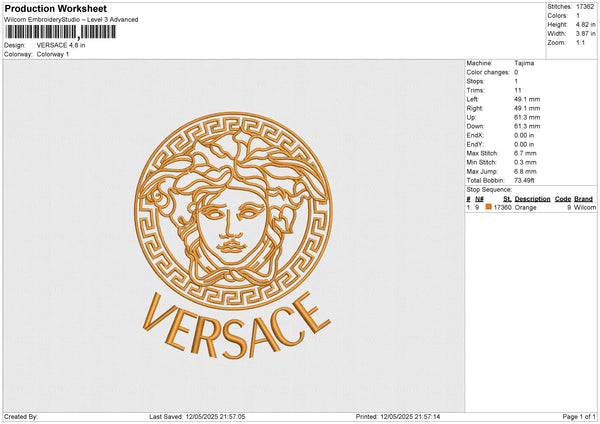This screenshot has width=600, height=424.
Task: Click the Total Bobbin value '73.49ft'
Action: pos(525,180)
